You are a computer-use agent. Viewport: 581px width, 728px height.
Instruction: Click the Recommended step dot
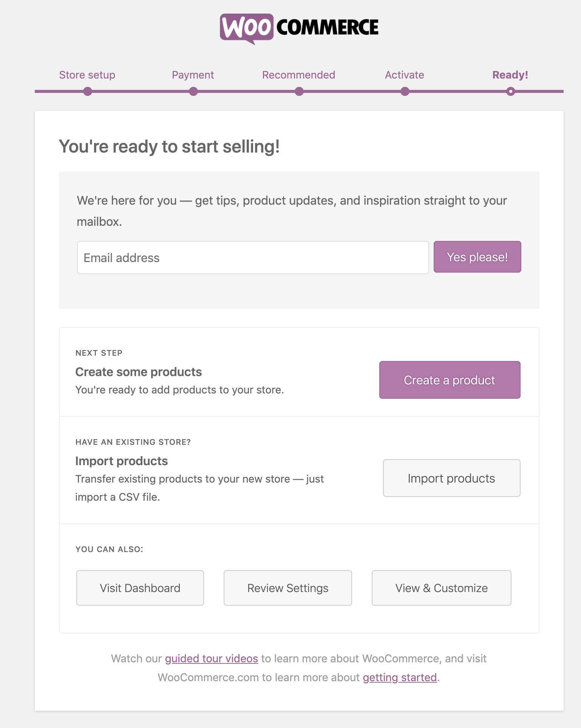(299, 91)
